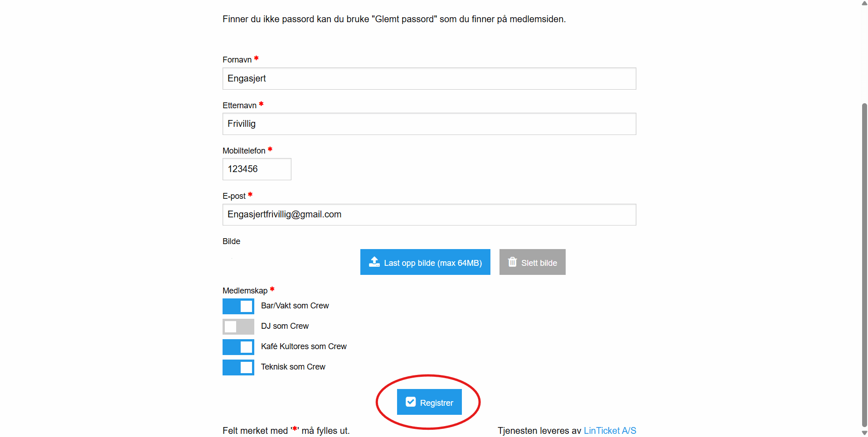Click the Teknisk som Crew label text

click(293, 367)
